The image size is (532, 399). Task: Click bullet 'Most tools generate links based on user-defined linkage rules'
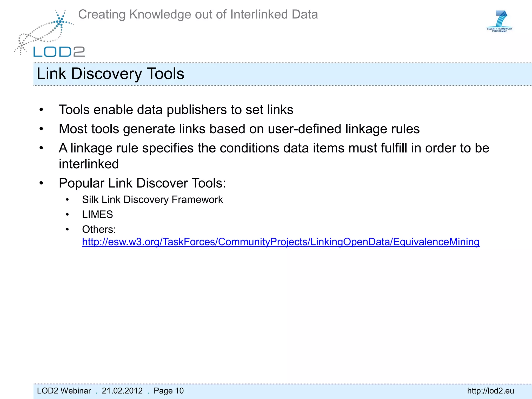point(239,129)
